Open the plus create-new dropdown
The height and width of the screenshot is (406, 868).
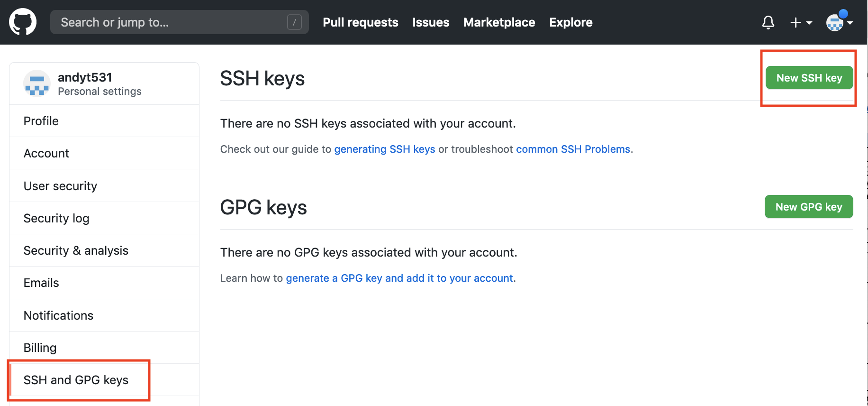pos(801,22)
